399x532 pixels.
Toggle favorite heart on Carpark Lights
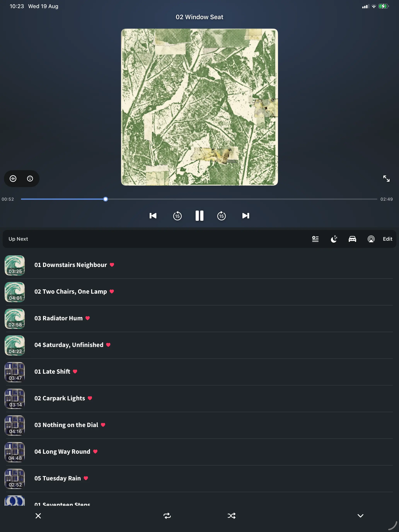pos(90,398)
